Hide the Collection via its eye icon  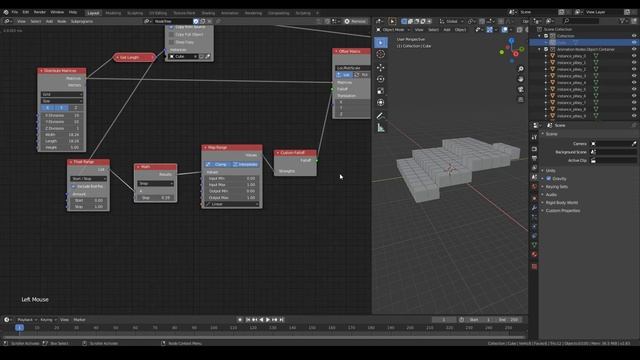click(x=634, y=36)
